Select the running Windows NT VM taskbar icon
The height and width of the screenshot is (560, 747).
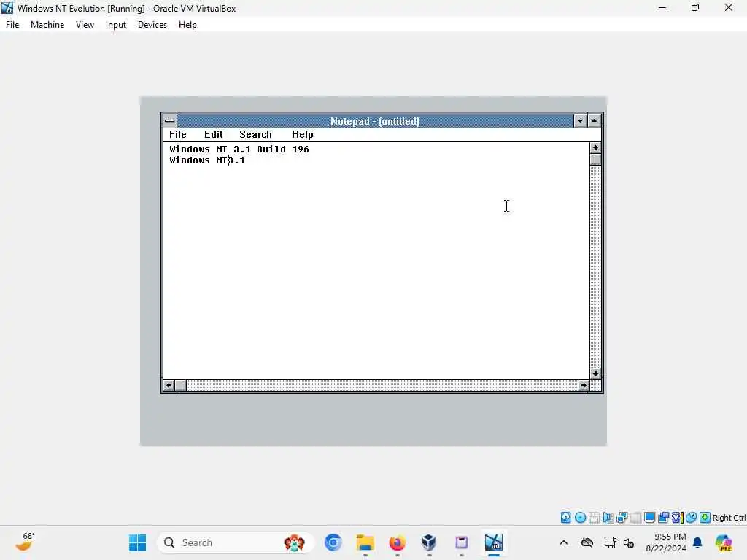[494, 542]
